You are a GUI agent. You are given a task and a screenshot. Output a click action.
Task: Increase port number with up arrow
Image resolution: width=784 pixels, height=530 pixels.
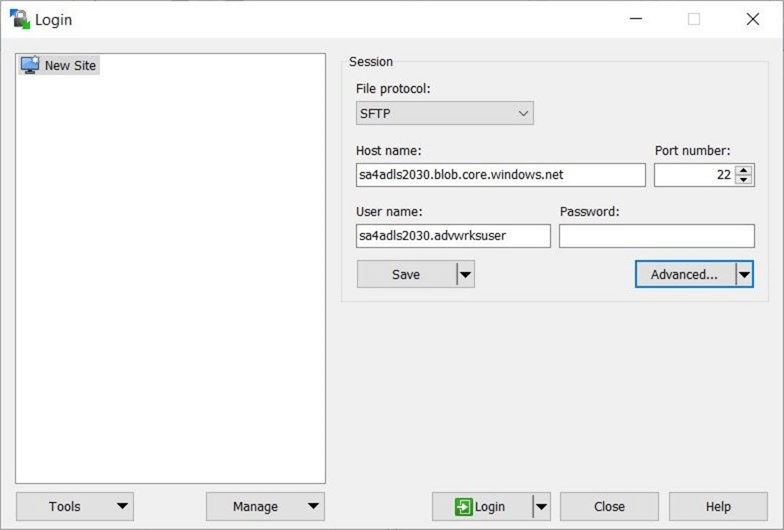(744, 170)
